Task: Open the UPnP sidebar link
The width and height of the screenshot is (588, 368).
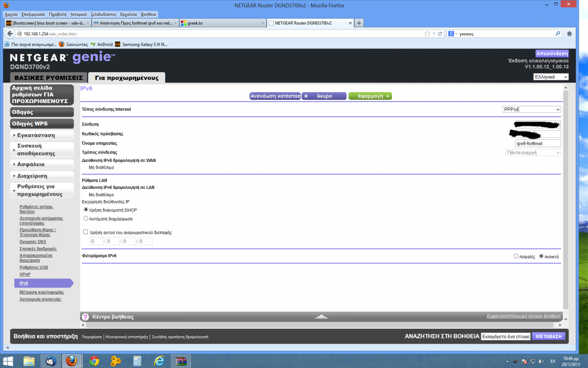Action: [25, 274]
